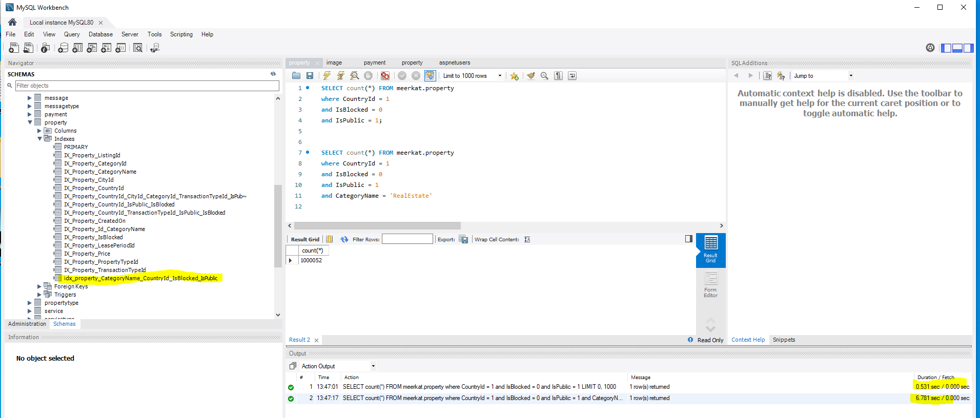The width and height of the screenshot is (980, 418).
Task: Click the Filter objects search field
Action: click(x=147, y=86)
